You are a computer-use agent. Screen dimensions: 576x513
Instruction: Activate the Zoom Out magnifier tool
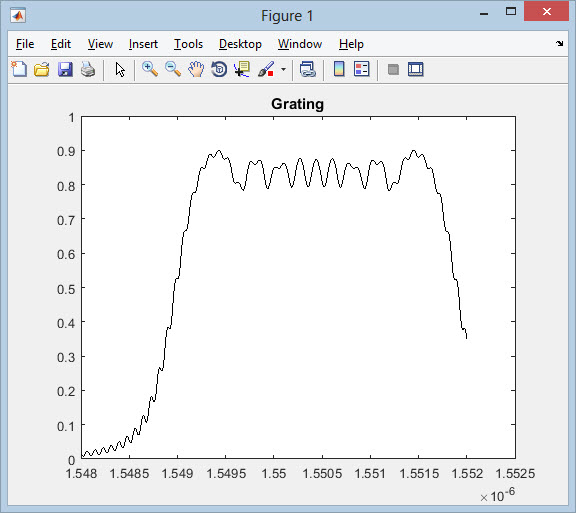click(x=173, y=69)
